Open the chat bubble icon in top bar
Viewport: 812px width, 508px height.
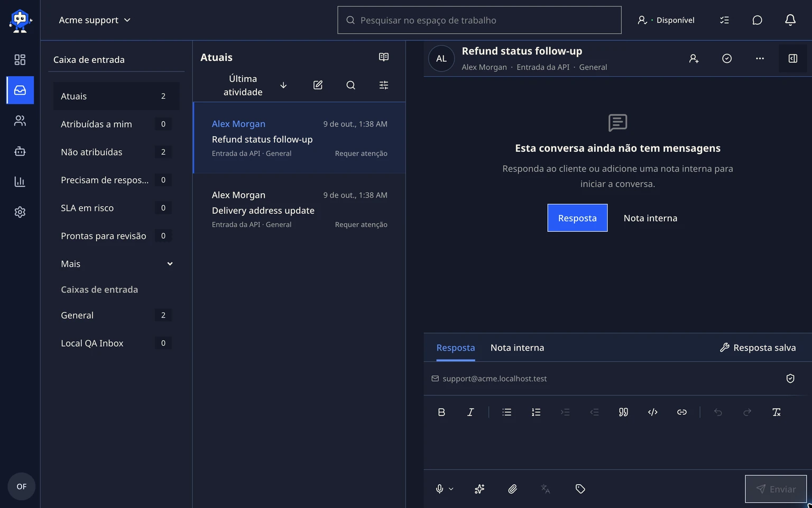click(x=757, y=20)
